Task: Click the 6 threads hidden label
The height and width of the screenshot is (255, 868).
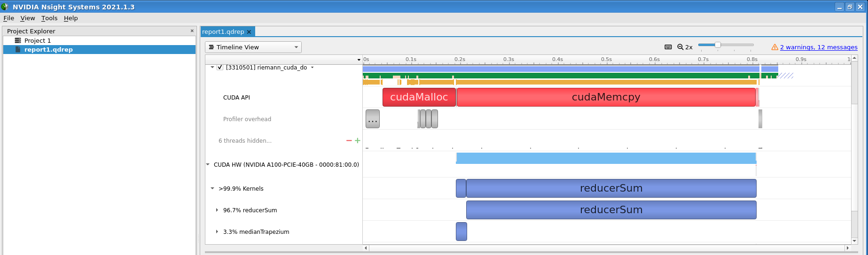Action: click(x=245, y=140)
